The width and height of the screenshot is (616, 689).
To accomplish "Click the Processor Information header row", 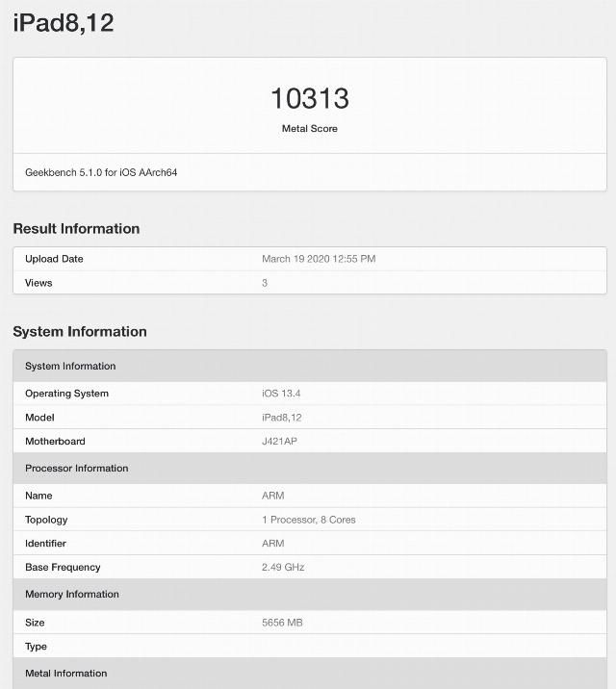I will click(x=310, y=469).
